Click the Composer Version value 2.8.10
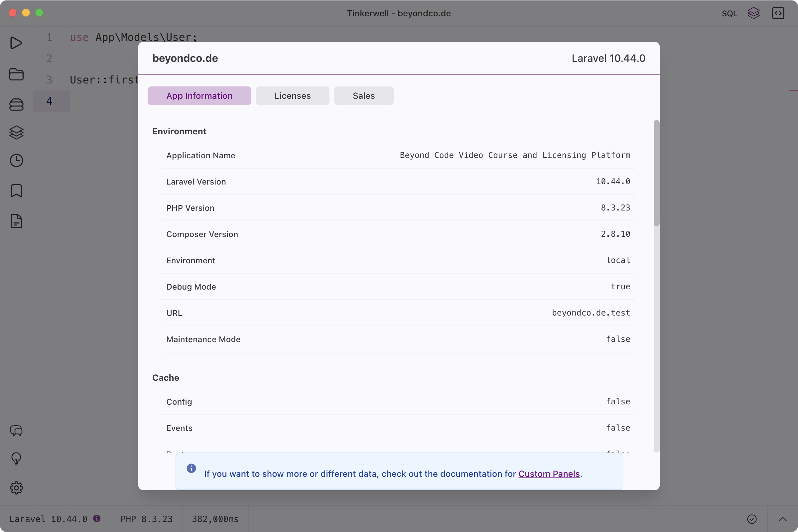Screen dimensions: 798x532 pyautogui.click(x=615, y=234)
